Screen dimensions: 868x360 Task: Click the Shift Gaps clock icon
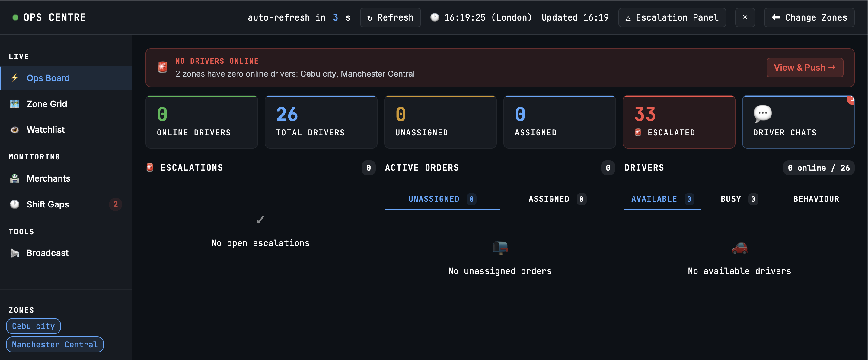(14, 204)
